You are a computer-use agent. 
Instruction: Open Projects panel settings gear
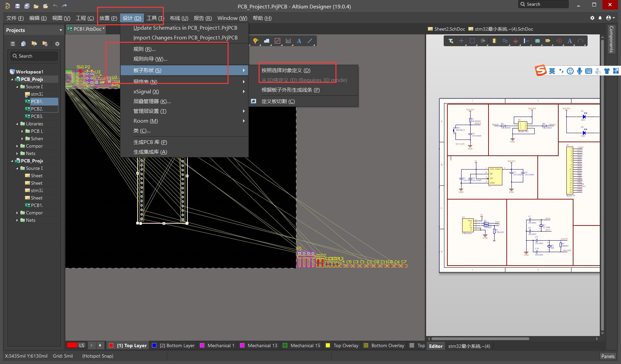(57, 44)
